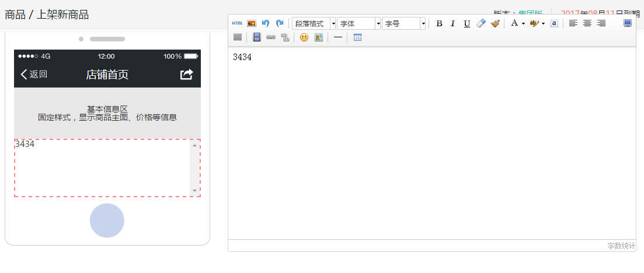
Task: Activate the format painter brush
Action: (x=495, y=23)
